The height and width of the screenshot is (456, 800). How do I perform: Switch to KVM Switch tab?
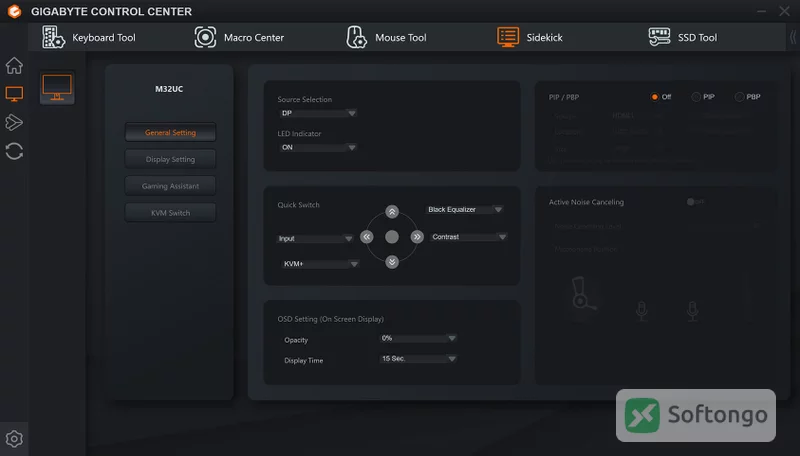point(170,213)
